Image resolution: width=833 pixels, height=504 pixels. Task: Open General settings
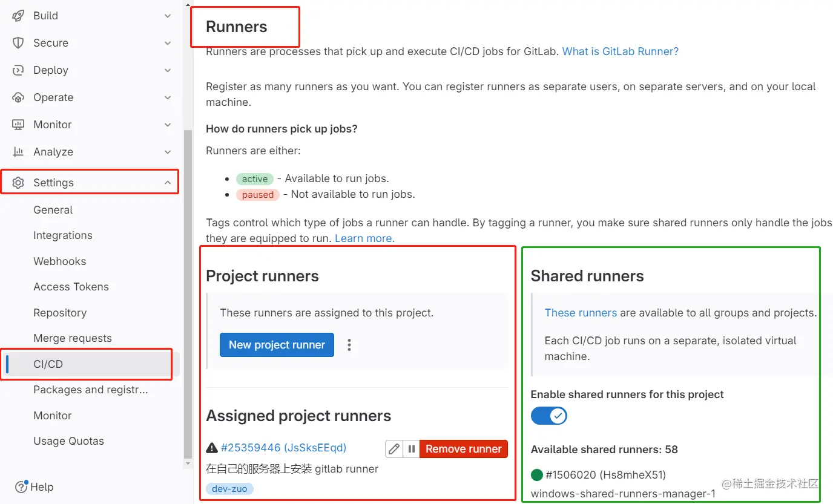point(53,210)
